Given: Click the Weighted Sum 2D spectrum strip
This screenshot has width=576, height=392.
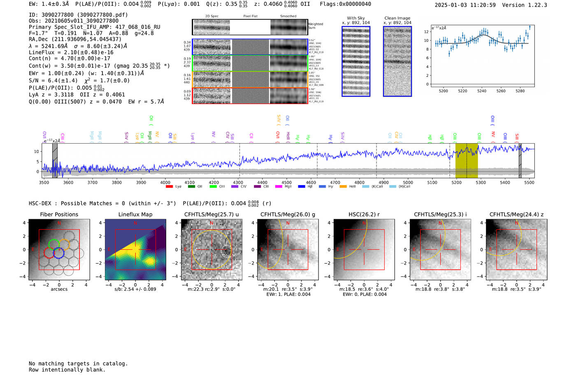Looking at the screenshot, I should [250, 27].
